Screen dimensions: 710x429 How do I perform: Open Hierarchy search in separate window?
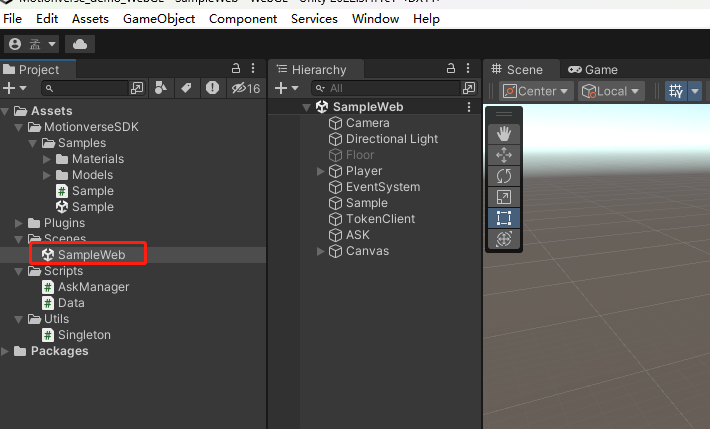point(469,88)
